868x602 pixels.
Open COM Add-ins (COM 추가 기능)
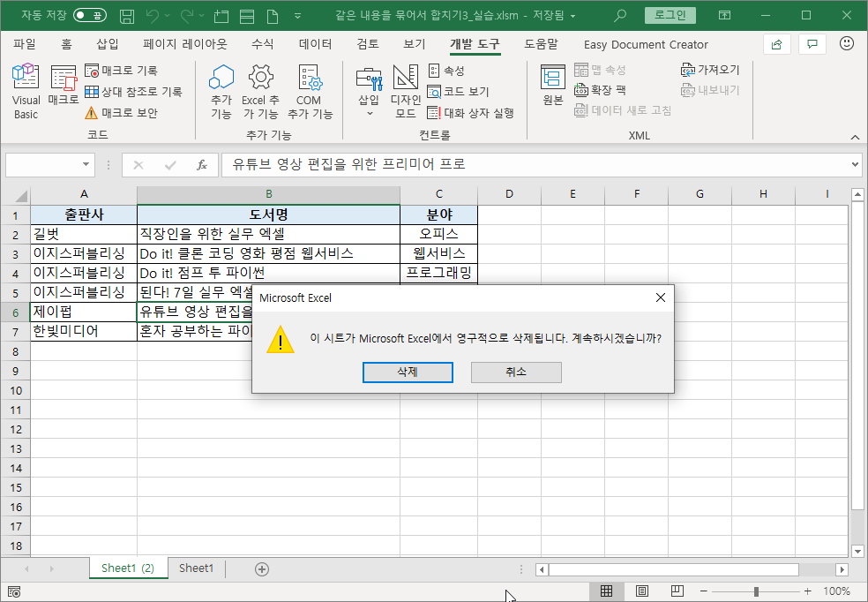[x=310, y=92]
